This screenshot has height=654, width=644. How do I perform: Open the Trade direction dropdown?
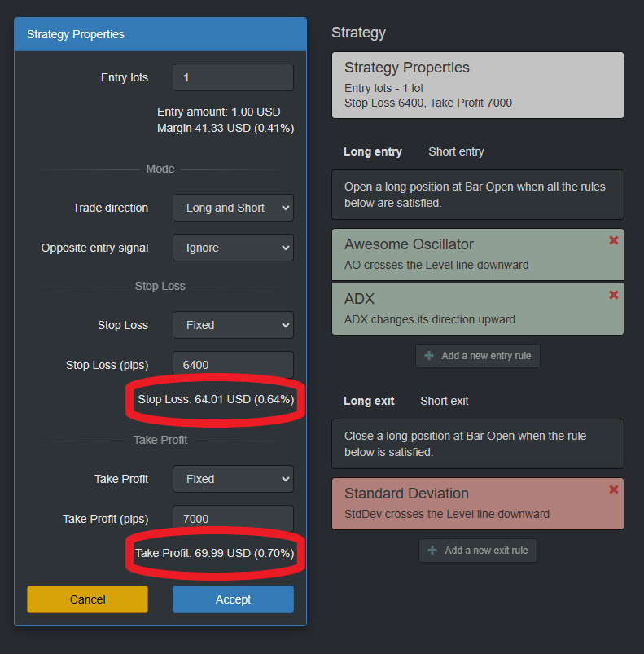coord(233,208)
